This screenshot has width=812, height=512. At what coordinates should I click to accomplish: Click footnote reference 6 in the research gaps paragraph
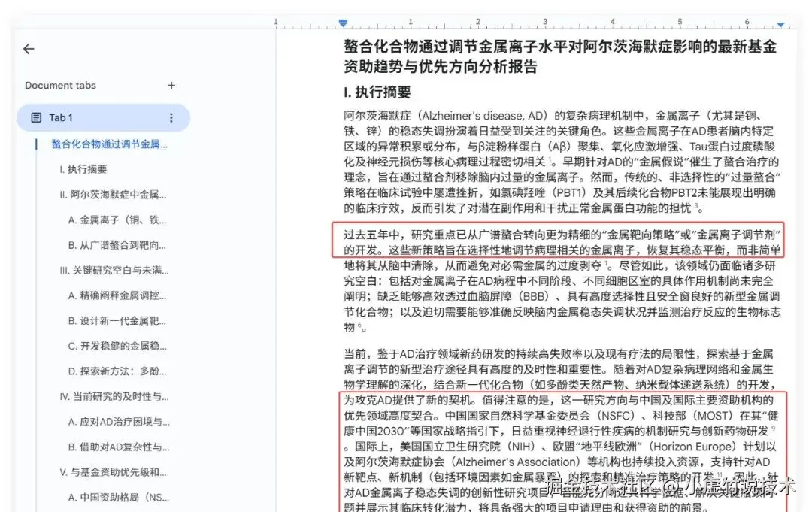coord(358,326)
